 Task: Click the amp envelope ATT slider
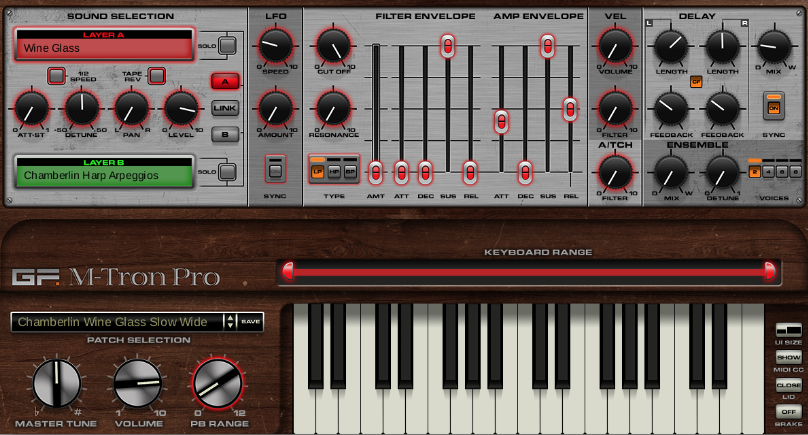(x=501, y=122)
